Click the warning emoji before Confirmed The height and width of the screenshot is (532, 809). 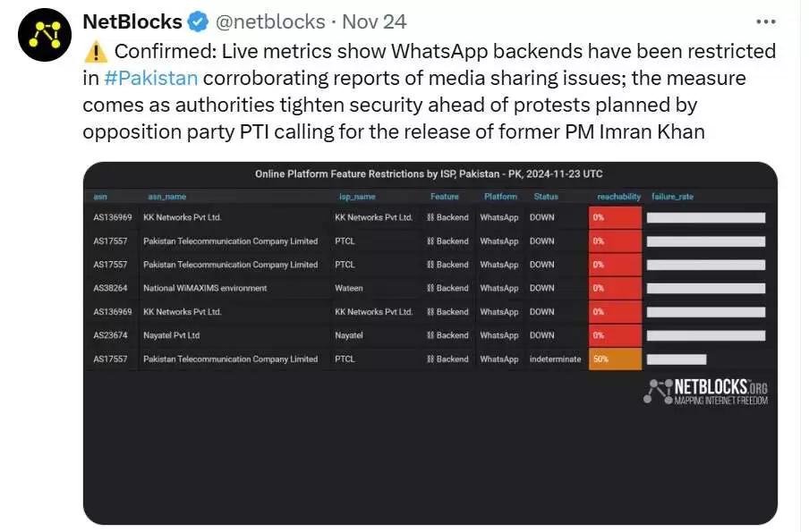(94, 52)
